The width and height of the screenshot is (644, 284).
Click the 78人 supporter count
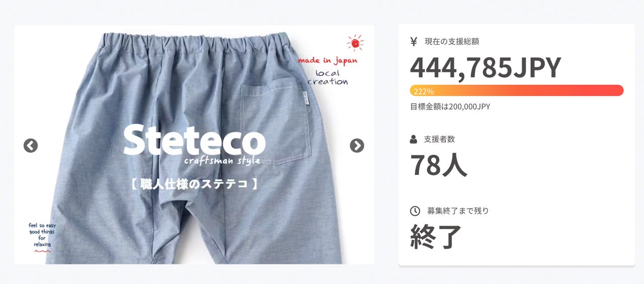[x=439, y=165]
